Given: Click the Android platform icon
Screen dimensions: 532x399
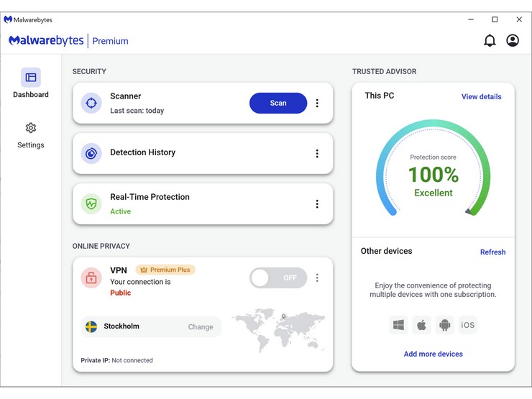Looking at the screenshot, I should pyautogui.click(x=445, y=325).
